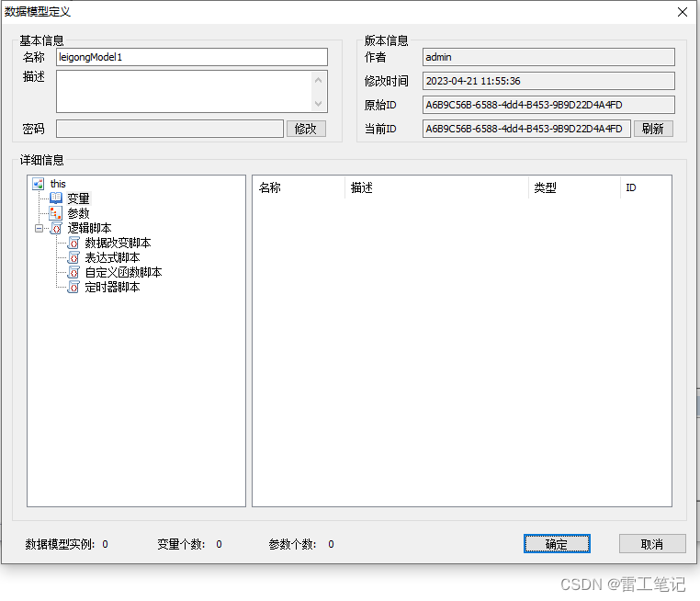Click the 'this' root node icon
700x601 pixels.
tap(39, 184)
